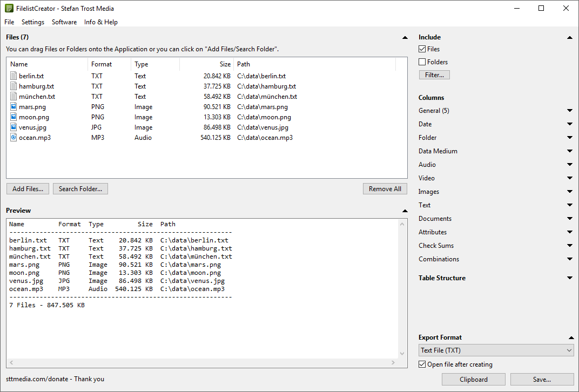
Task: Click the hamburg.txt document icon
Action: coord(13,86)
